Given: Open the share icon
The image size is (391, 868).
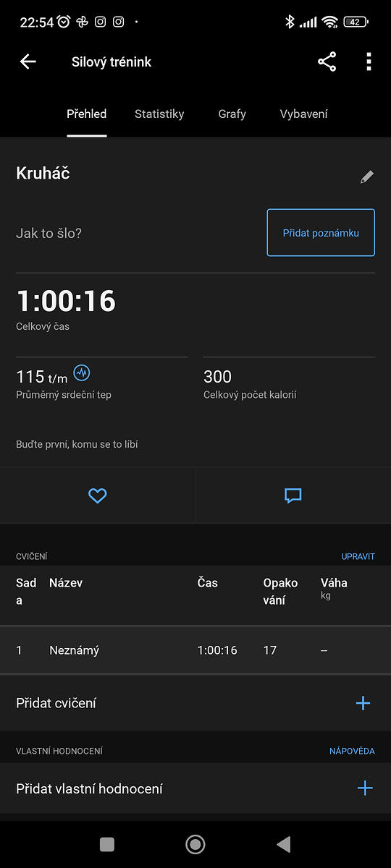Looking at the screenshot, I should [x=327, y=62].
